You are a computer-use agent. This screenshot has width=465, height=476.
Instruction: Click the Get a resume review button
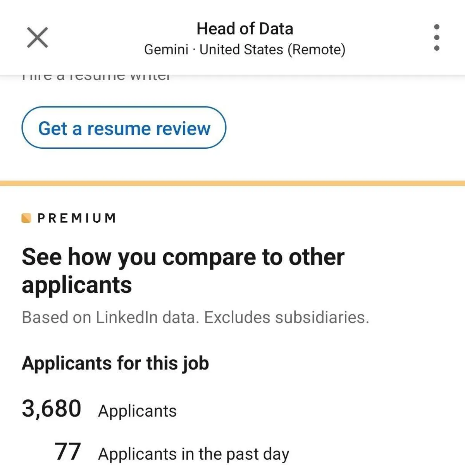coord(124,128)
